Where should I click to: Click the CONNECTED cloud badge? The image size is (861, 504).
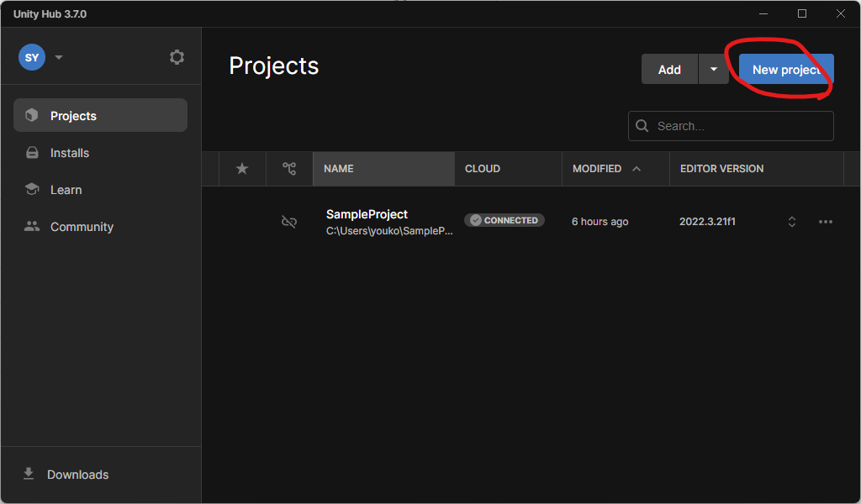click(x=504, y=220)
